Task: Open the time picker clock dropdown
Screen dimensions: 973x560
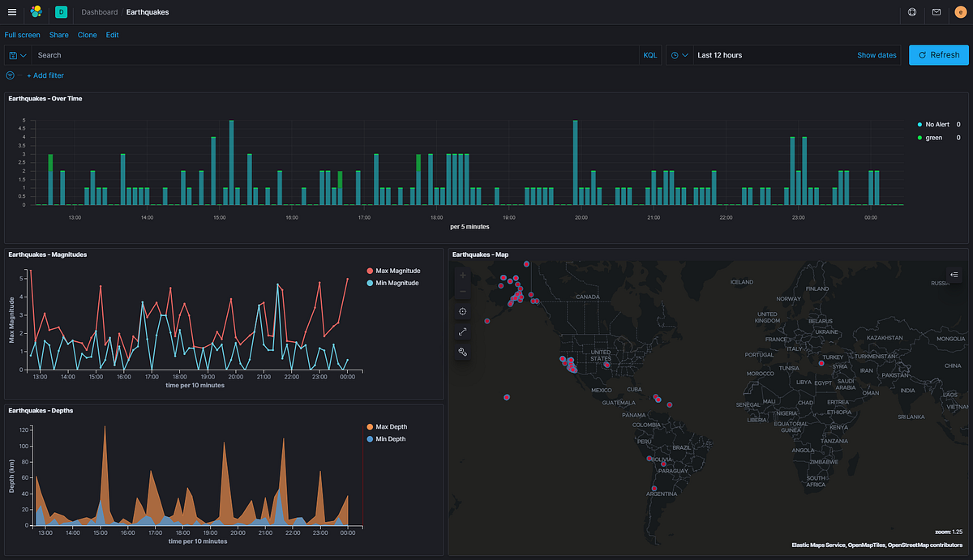Action: [679, 54]
